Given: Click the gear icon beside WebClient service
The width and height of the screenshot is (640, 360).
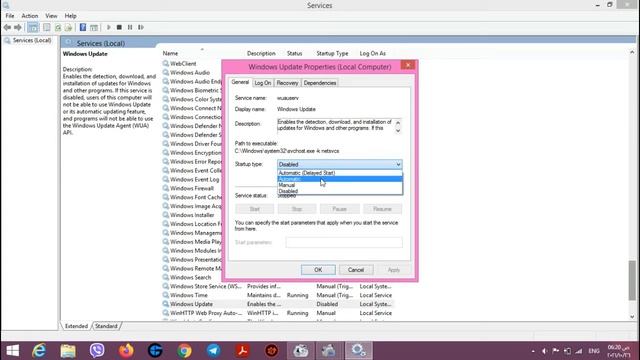Looking at the screenshot, I should (x=165, y=64).
